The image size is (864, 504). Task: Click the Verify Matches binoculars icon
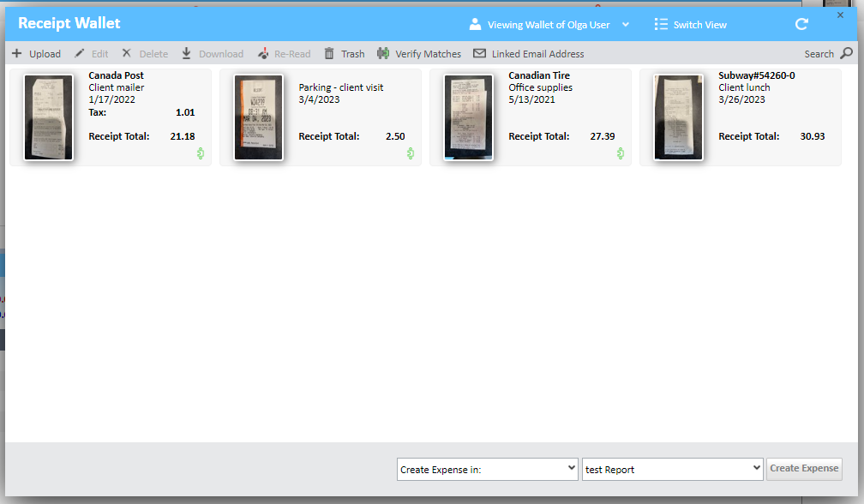[383, 54]
